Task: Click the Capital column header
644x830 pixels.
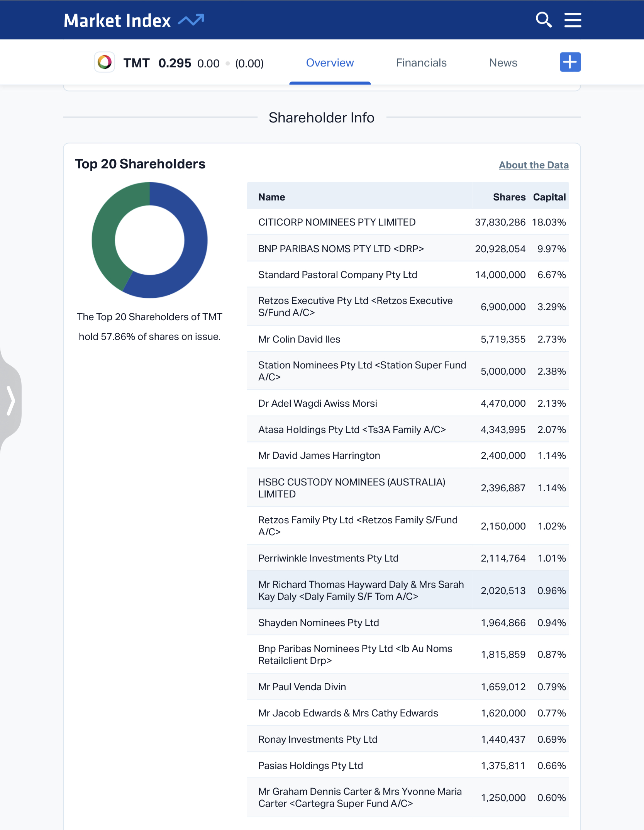Action: [x=549, y=197]
